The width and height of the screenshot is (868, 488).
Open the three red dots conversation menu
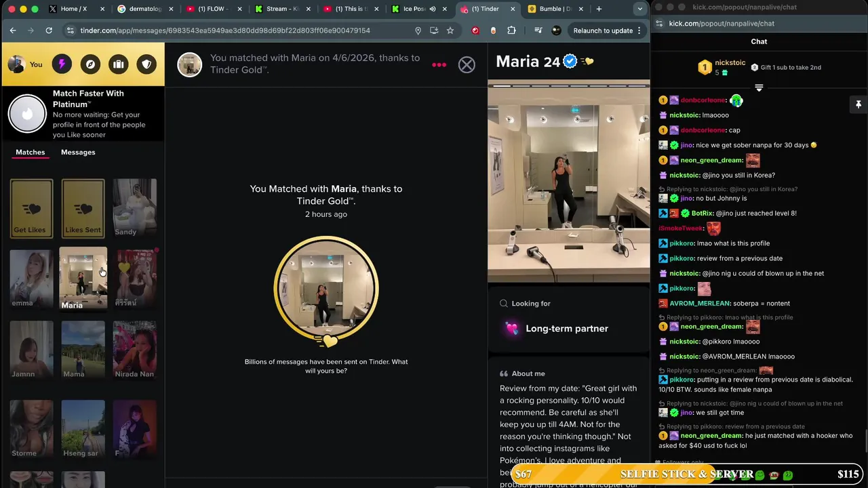pyautogui.click(x=439, y=65)
